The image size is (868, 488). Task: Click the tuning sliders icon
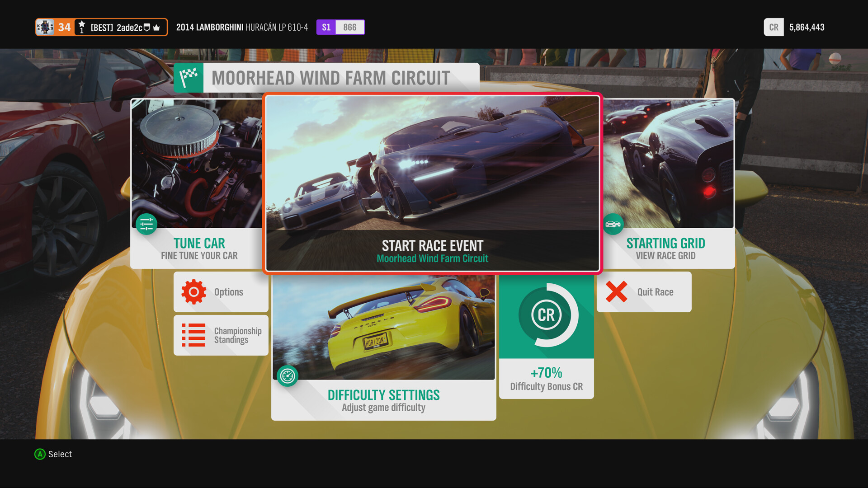click(146, 224)
